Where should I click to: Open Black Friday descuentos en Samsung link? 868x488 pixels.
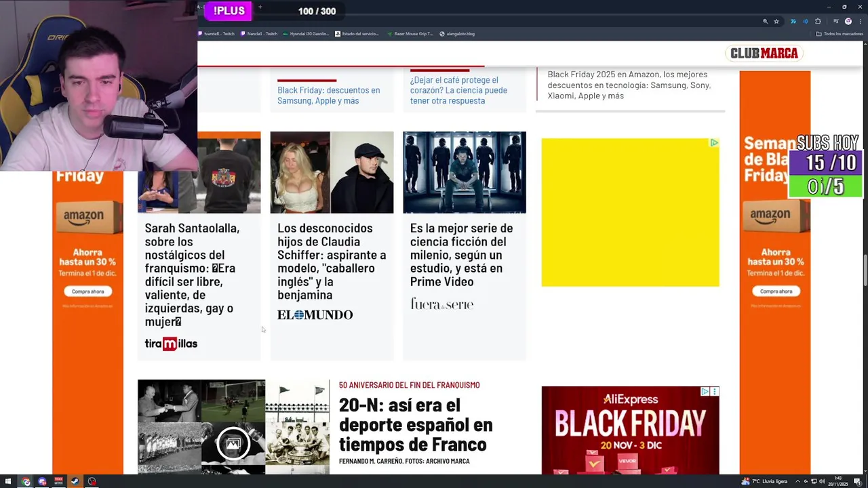[x=328, y=95]
